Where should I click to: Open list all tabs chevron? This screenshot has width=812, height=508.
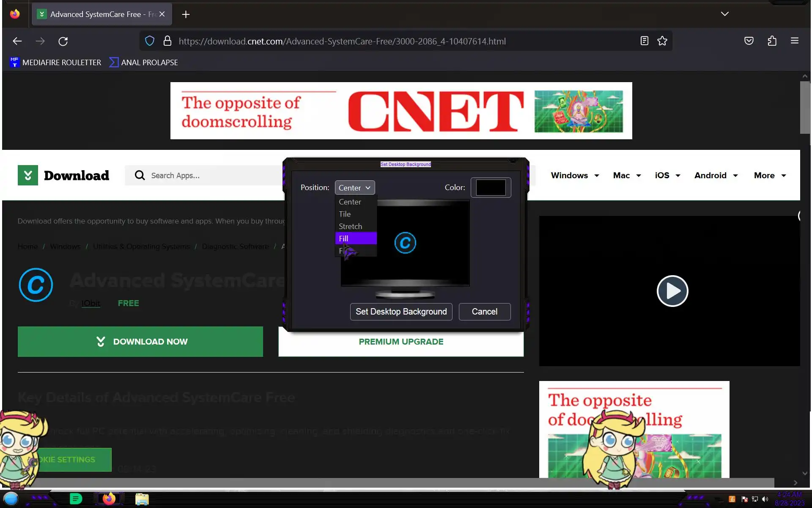point(724,14)
